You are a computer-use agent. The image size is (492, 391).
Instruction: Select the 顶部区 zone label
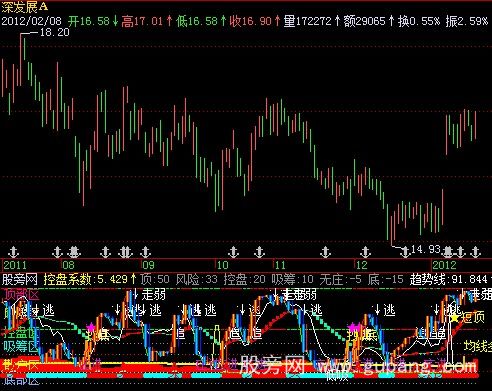coord(21,295)
